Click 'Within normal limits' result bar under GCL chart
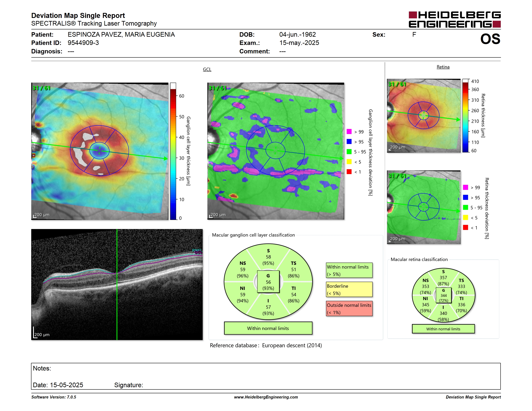532x411 pixels. click(x=268, y=328)
